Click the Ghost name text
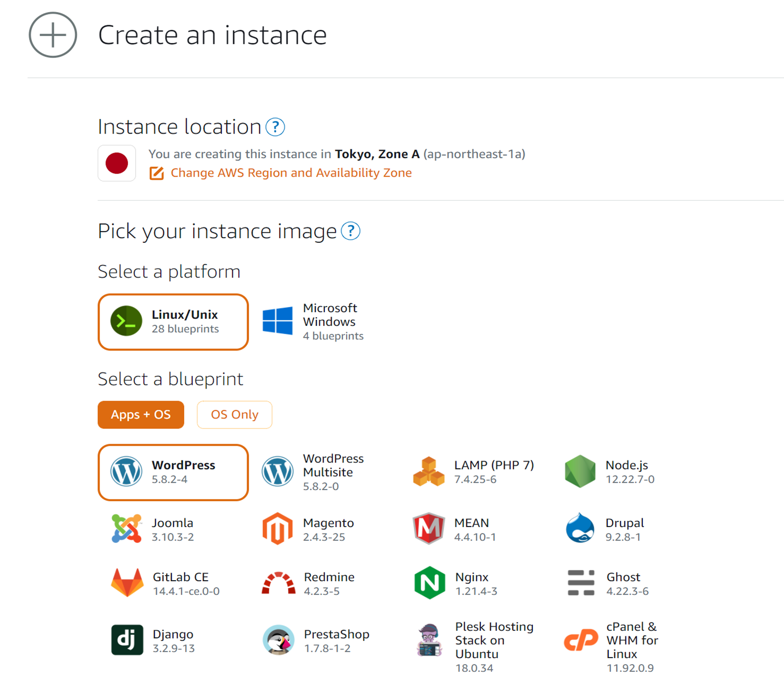The image size is (784, 693). click(x=624, y=577)
